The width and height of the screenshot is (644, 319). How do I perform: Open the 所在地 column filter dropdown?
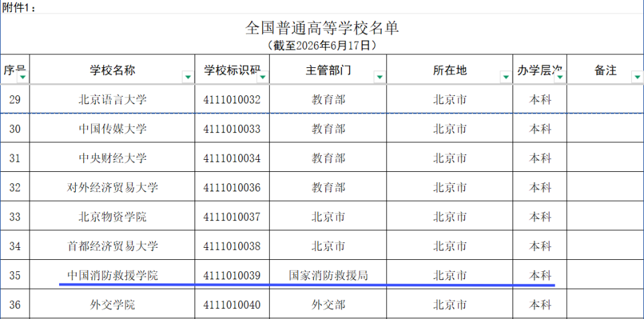(x=506, y=77)
